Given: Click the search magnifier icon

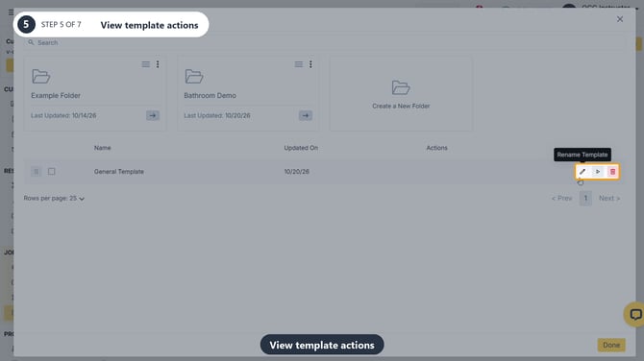Looking at the screenshot, I should point(31,42).
